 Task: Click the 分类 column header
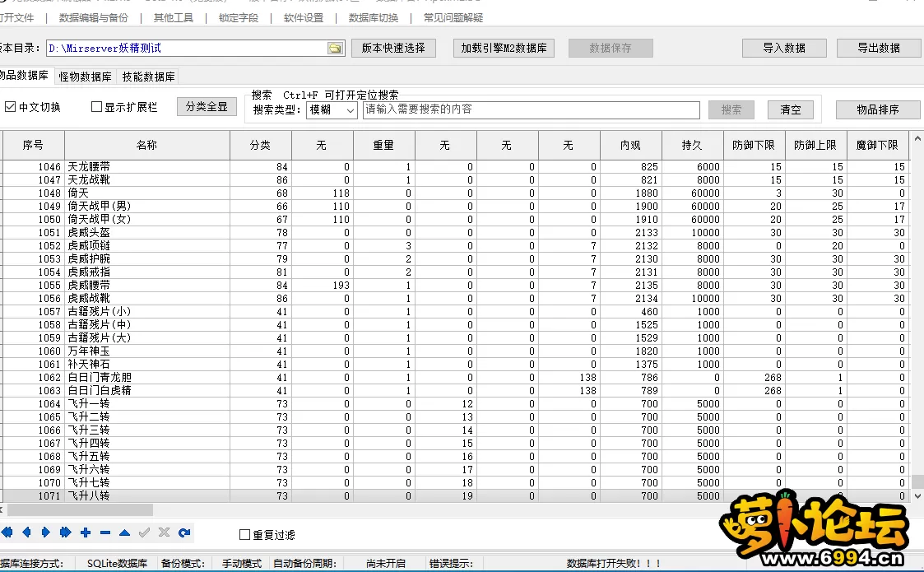point(261,145)
